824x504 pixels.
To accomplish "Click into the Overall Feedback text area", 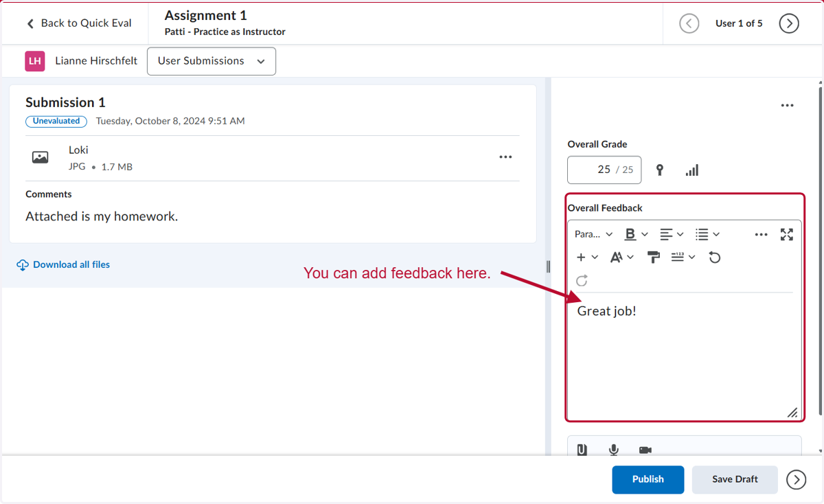I will [684, 355].
